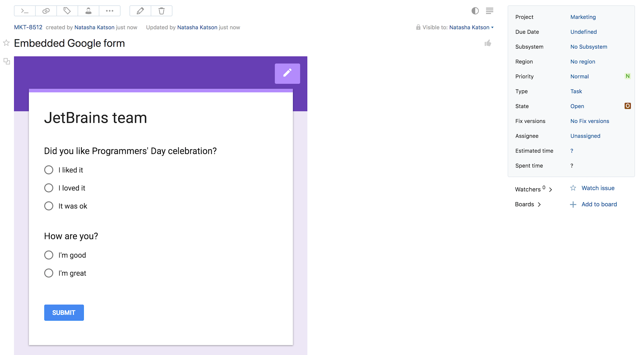Image resolution: width=644 pixels, height=355 pixels.
Task: Delete issue with the trash icon
Action: click(x=161, y=11)
